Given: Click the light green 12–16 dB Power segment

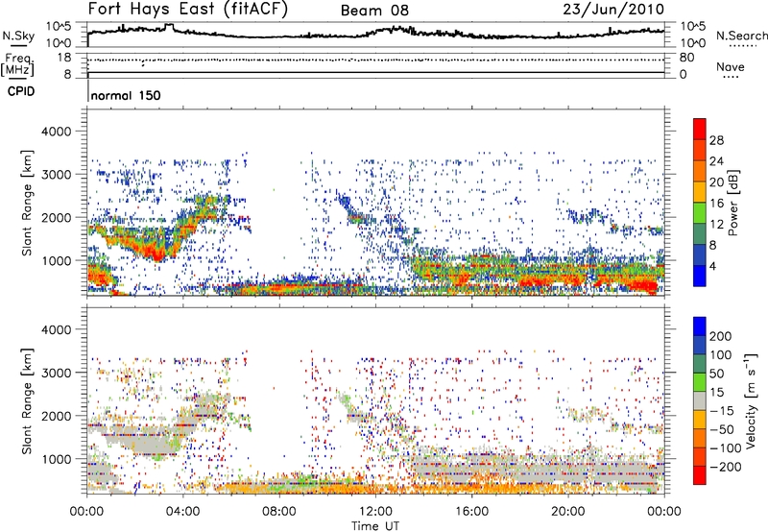Looking at the screenshot, I should click(x=700, y=213).
